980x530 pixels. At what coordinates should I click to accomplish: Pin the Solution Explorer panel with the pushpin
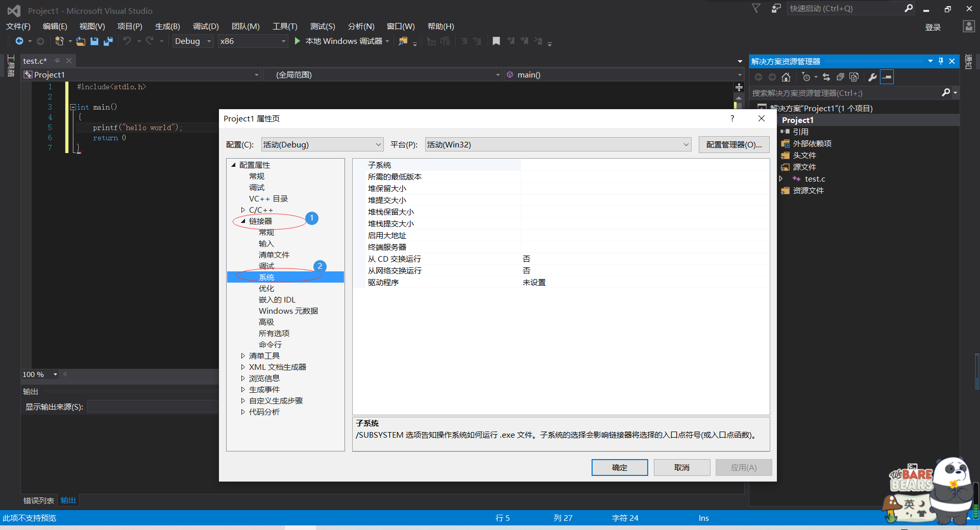(941, 61)
